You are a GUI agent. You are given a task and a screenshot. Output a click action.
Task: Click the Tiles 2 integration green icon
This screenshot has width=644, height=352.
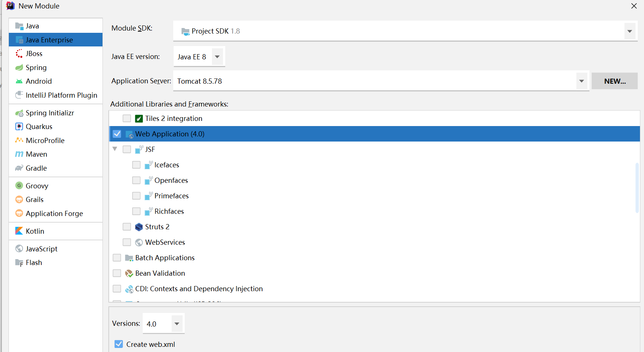point(139,118)
